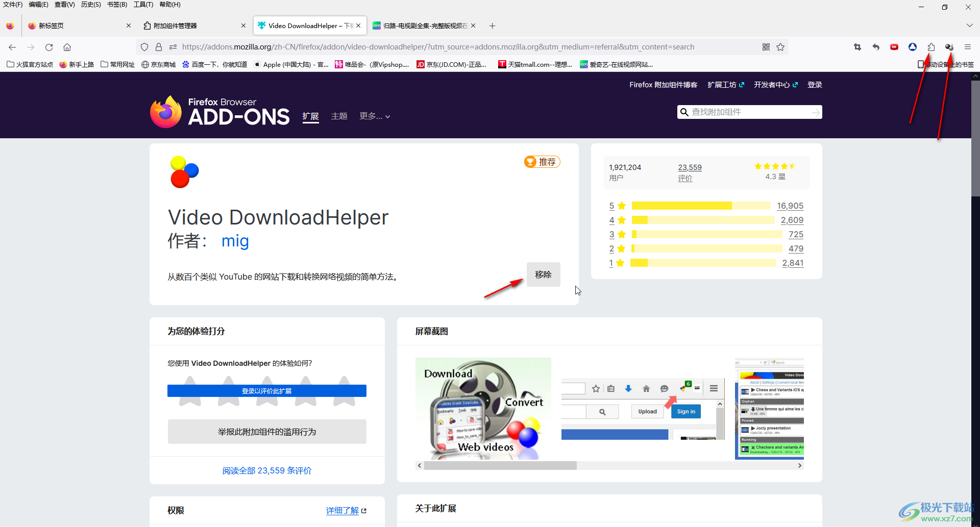Submit search with arrow button

816,112
